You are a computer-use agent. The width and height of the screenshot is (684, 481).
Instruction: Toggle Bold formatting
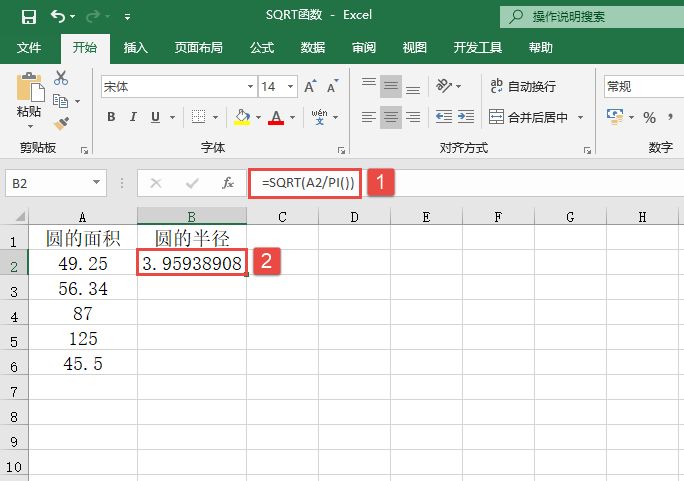pos(111,117)
